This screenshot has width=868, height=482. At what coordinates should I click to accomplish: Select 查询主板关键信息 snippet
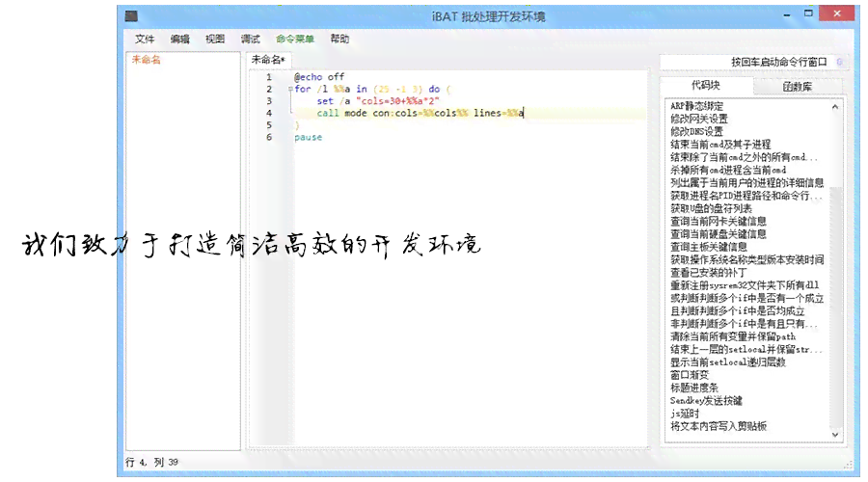tap(709, 247)
